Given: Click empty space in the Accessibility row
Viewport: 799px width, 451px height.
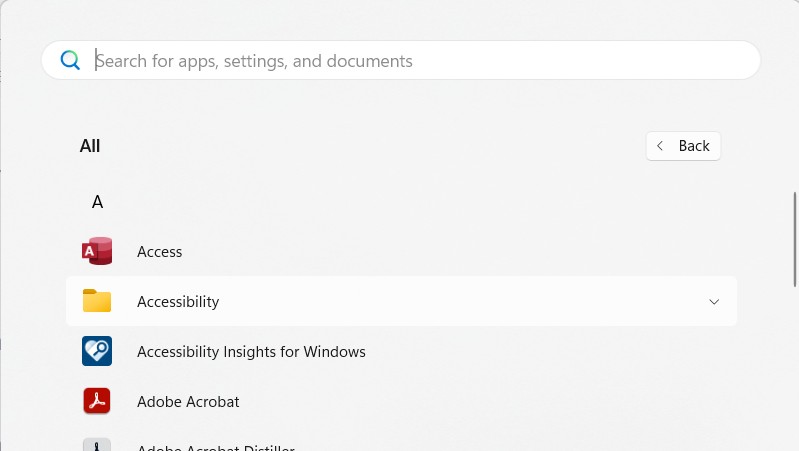Looking at the screenshot, I should [x=450, y=302].
